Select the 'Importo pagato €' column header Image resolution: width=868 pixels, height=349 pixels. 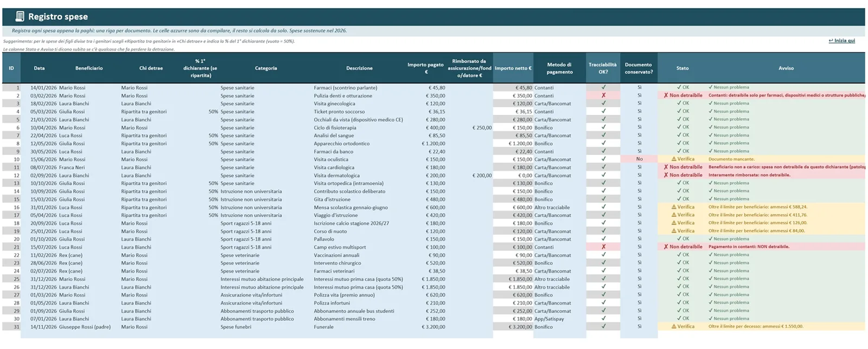[x=425, y=68]
